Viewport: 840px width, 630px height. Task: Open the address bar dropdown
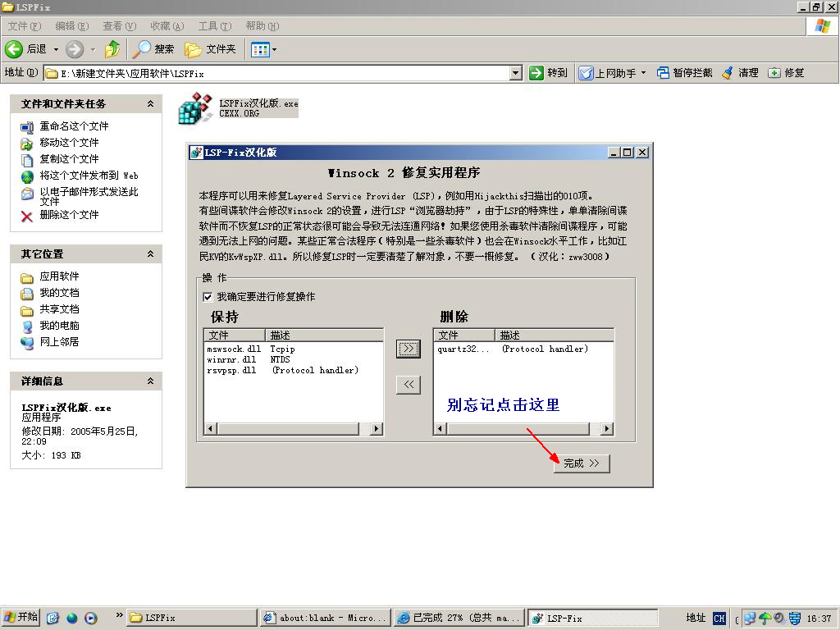(x=515, y=73)
